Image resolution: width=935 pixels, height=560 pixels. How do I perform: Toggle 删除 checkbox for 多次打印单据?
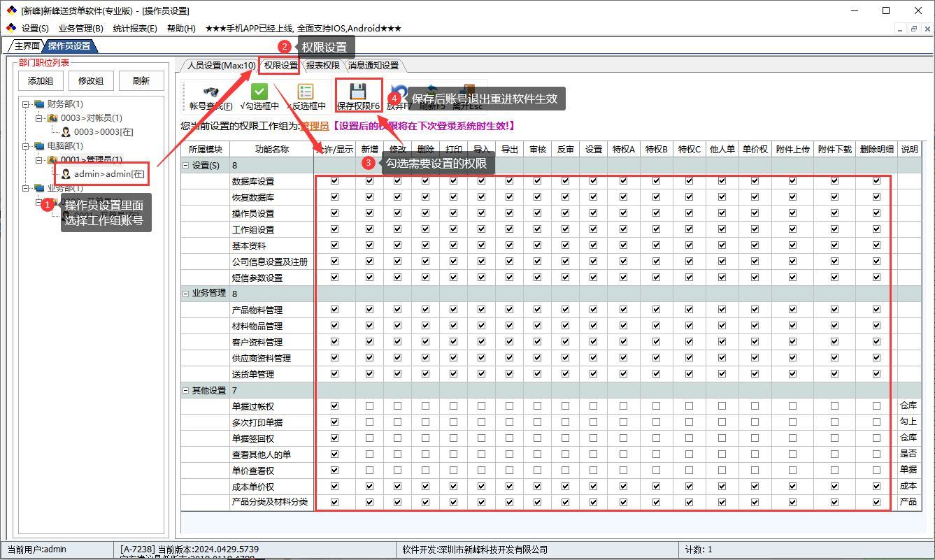425,422
